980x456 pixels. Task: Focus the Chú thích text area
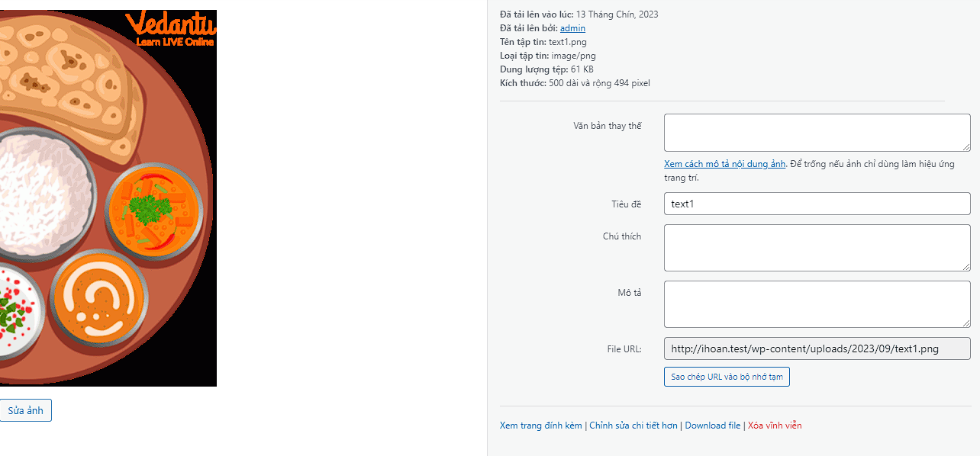817,248
